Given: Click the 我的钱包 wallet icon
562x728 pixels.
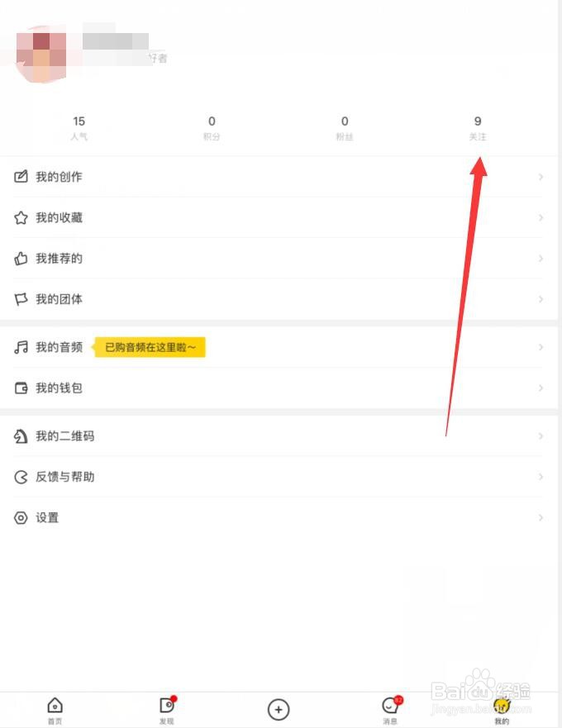Looking at the screenshot, I should click(x=21, y=388).
